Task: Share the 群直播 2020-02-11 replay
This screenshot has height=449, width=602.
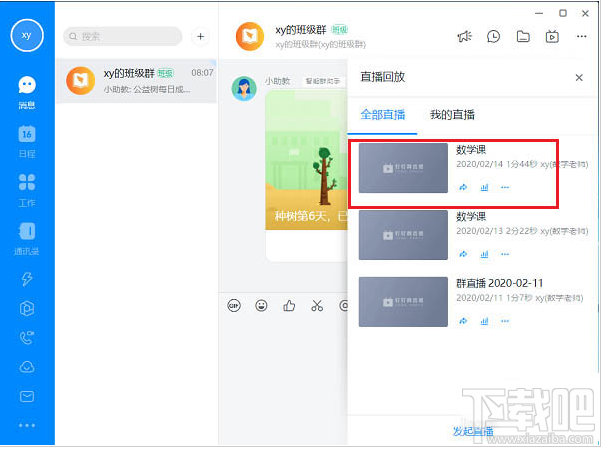Action: [x=463, y=321]
